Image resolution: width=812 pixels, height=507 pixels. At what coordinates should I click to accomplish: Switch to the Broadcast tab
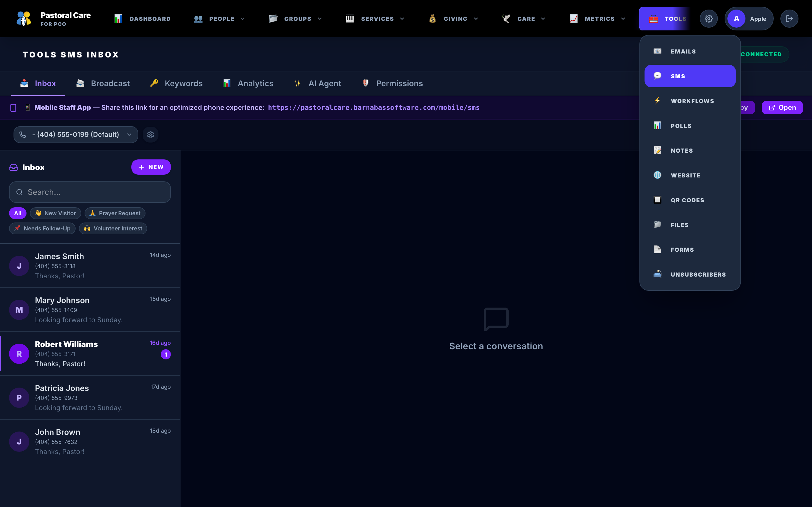click(103, 83)
